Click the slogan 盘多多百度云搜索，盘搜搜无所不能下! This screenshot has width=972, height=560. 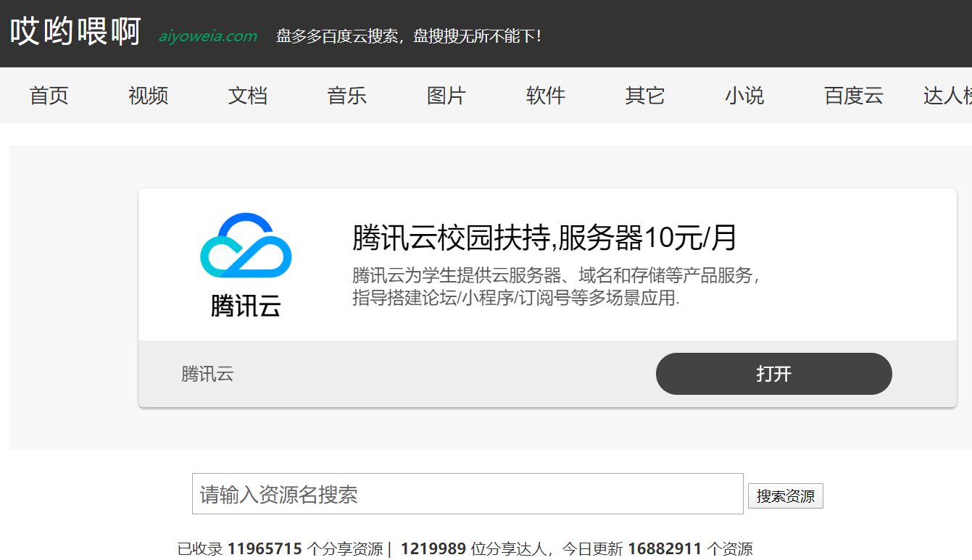coord(409,36)
